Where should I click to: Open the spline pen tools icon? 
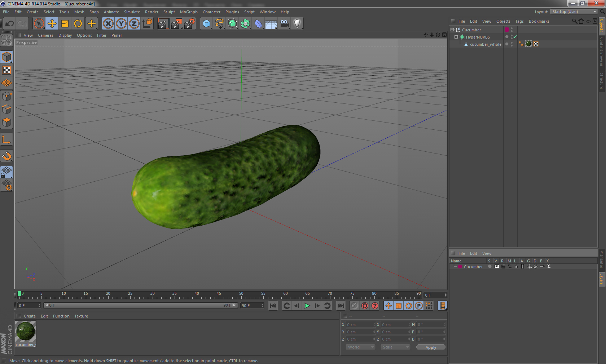219,24
